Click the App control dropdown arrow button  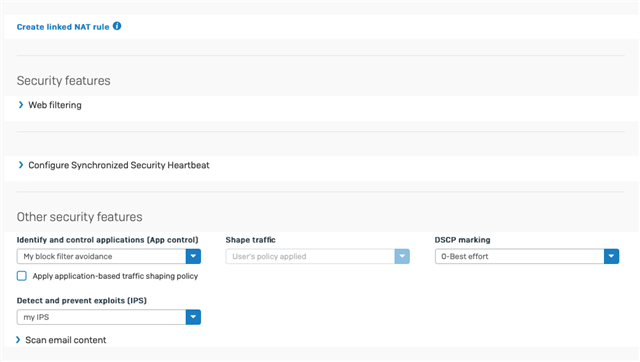pyautogui.click(x=193, y=256)
